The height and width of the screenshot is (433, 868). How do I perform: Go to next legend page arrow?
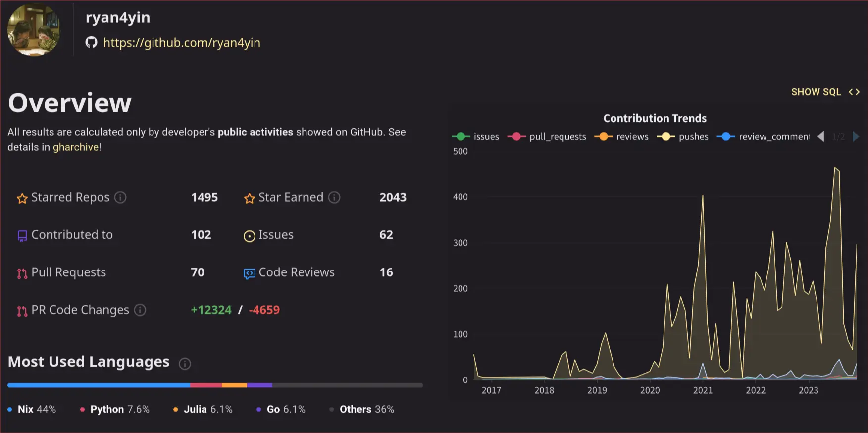[x=856, y=137]
